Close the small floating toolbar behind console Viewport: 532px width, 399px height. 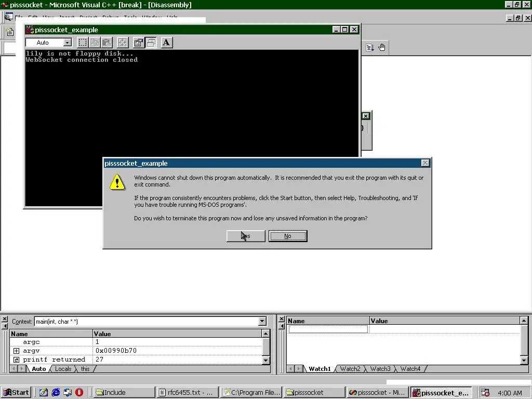365,116
